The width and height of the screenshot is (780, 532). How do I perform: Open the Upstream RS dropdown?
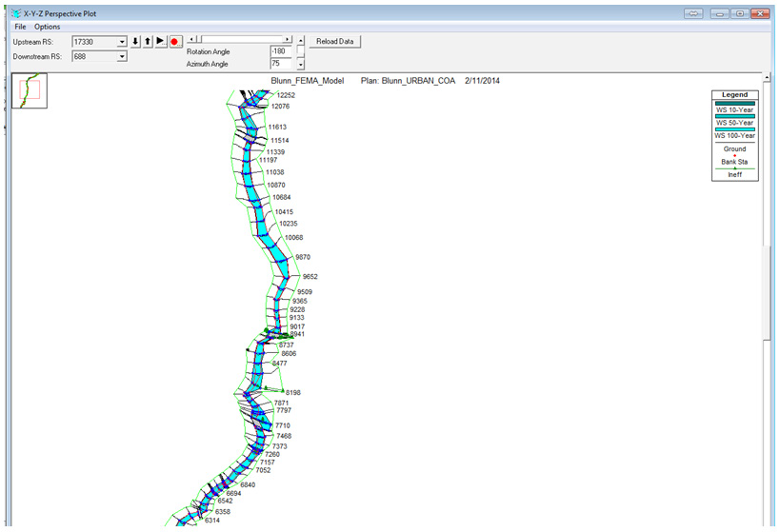[121, 43]
